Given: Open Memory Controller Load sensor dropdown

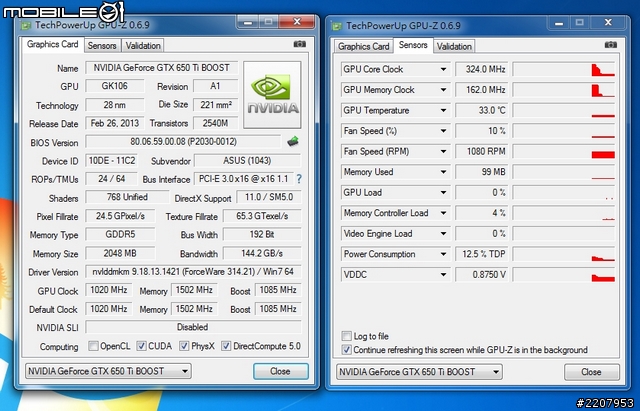Looking at the screenshot, I should pyautogui.click(x=443, y=213).
